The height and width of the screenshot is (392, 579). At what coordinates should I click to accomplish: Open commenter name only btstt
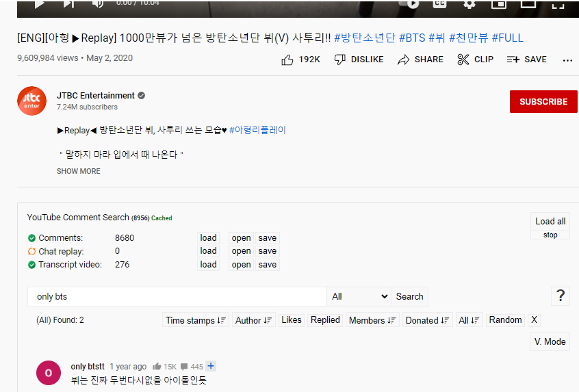[88, 367]
